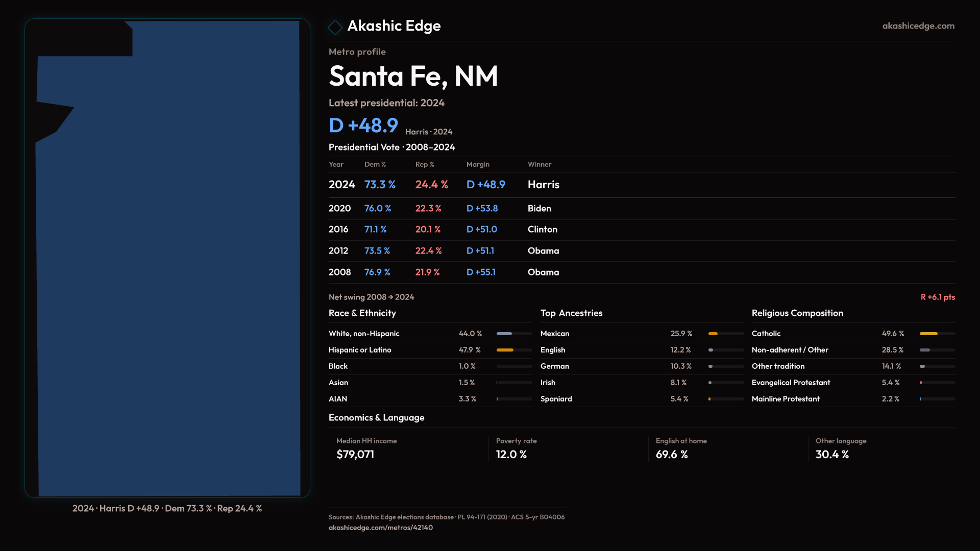This screenshot has height=551, width=980.
Task: Open the akashicedge.com/metros/42140 footer link
Action: [380, 528]
